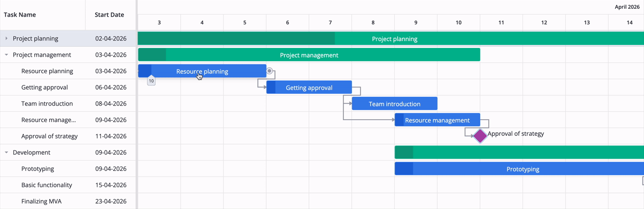
Task: Collapse the Development group
Action: [6, 152]
